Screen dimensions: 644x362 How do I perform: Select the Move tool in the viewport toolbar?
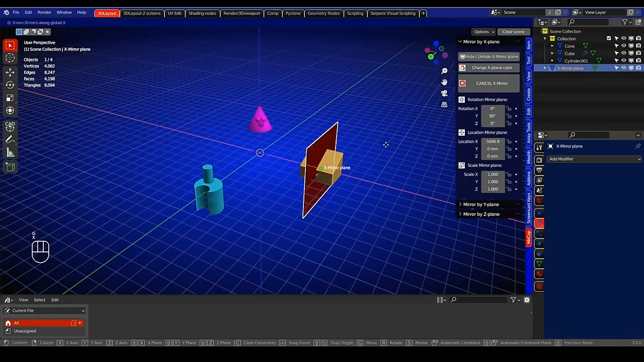tap(10, 72)
